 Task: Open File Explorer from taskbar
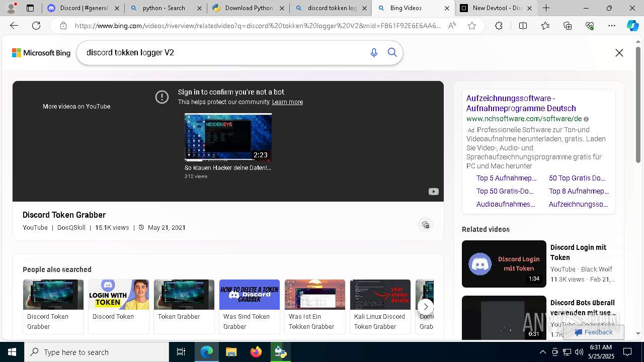pos(231,352)
